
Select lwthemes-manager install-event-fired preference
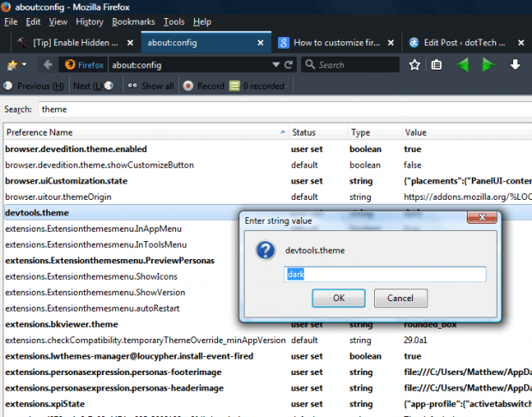tap(268, 356)
